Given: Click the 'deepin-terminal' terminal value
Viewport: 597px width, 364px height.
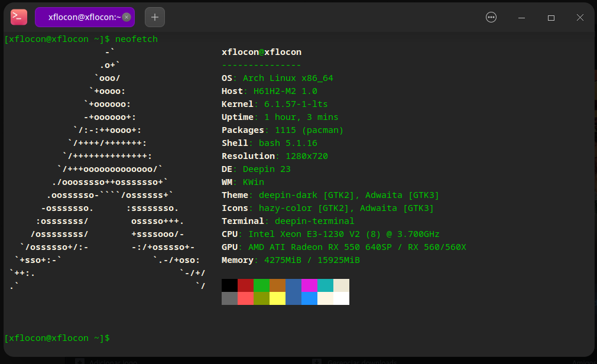Looking at the screenshot, I should coord(314,221).
